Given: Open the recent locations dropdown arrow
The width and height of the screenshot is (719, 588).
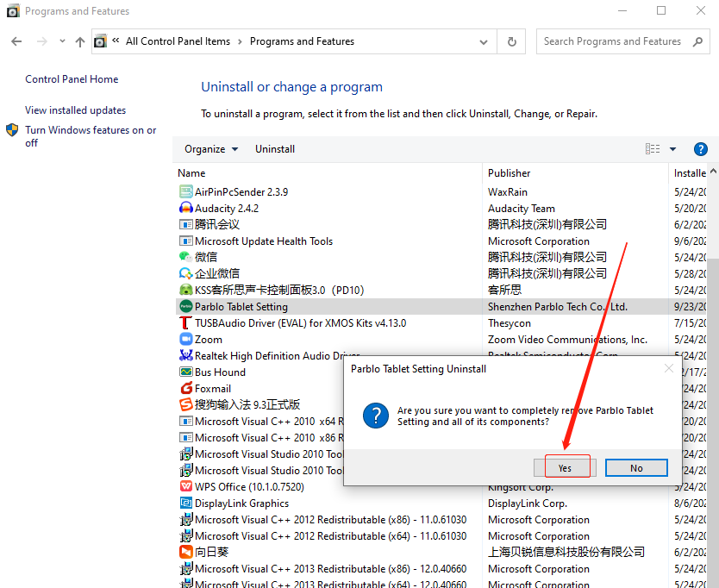Looking at the screenshot, I should point(62,41).
